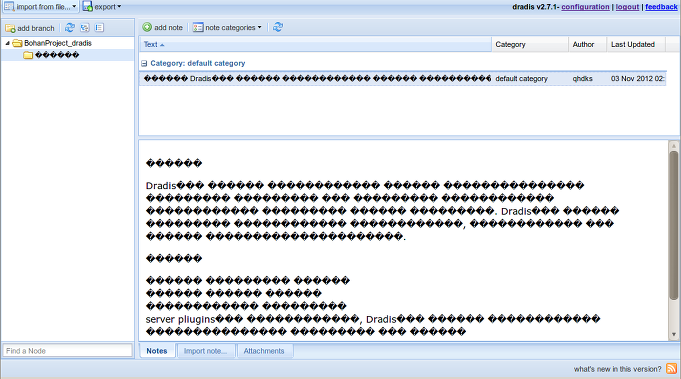Collapse the default category group
This screenshot has width=681, height=379.
pyautogui.click(x=144, y=63)
